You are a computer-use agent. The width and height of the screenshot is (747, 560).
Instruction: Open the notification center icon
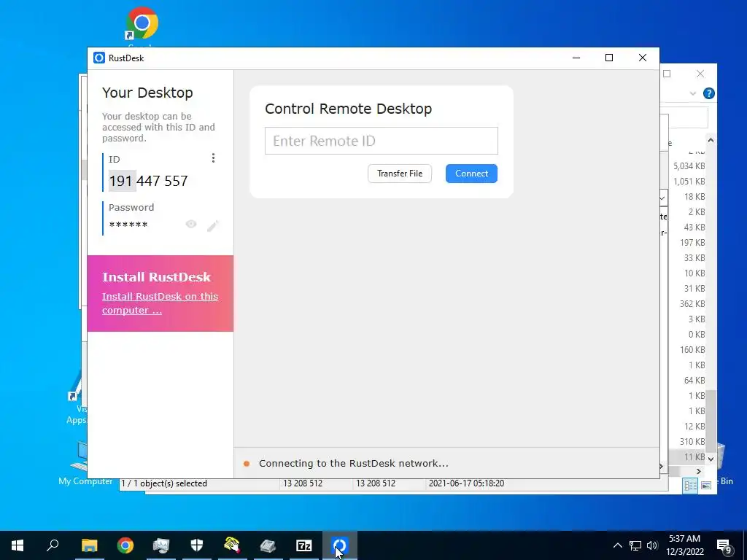coord(724,546)
